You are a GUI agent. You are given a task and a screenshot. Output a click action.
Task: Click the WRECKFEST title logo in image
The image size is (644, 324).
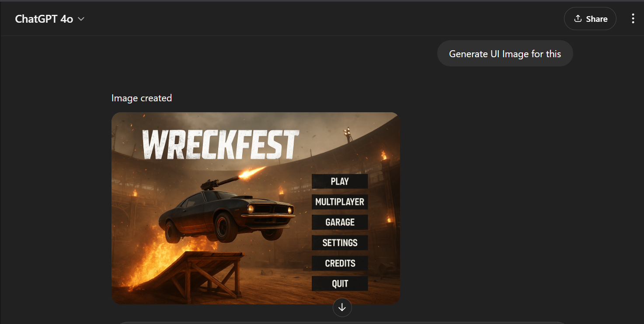(x=221, y=145)
